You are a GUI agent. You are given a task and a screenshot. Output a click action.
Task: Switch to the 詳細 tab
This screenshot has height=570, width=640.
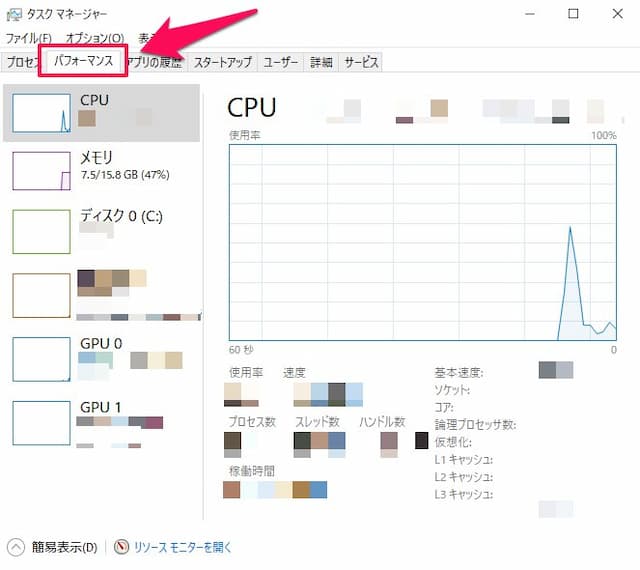[321, 62]
